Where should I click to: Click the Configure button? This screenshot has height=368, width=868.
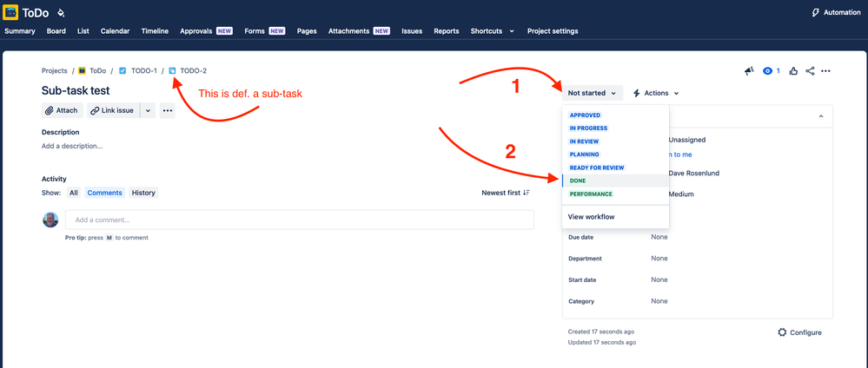coord(800,332)
